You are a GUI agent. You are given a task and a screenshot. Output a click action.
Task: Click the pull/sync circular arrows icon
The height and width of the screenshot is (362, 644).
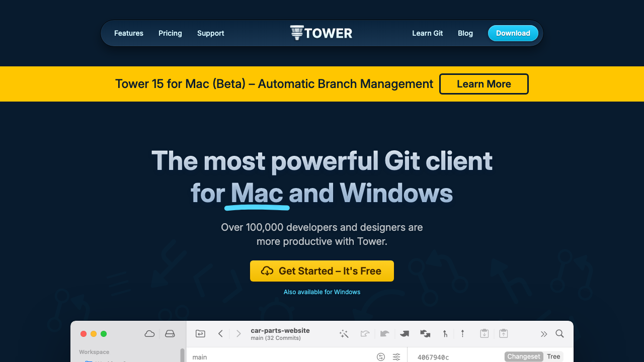tap(425, 333)
